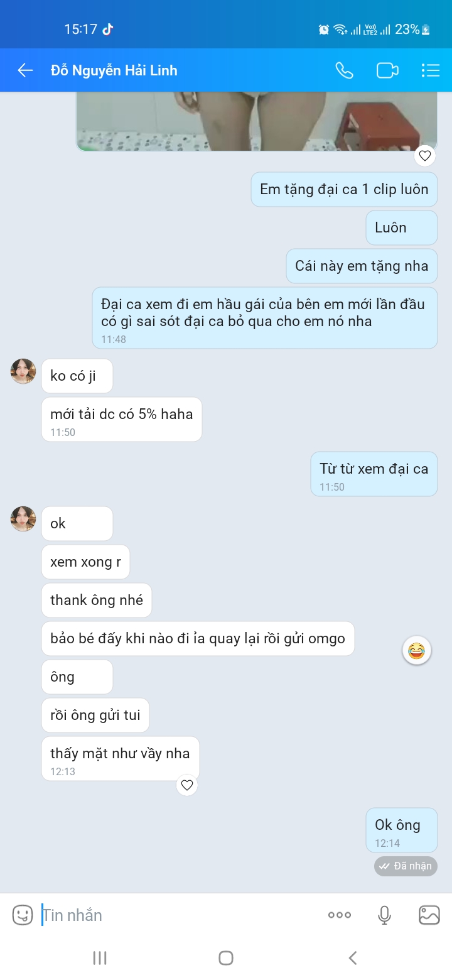The width and height of the screenshot is (452, 980).
Task: Go back using the header arrow
Action: tap(25, 70)
